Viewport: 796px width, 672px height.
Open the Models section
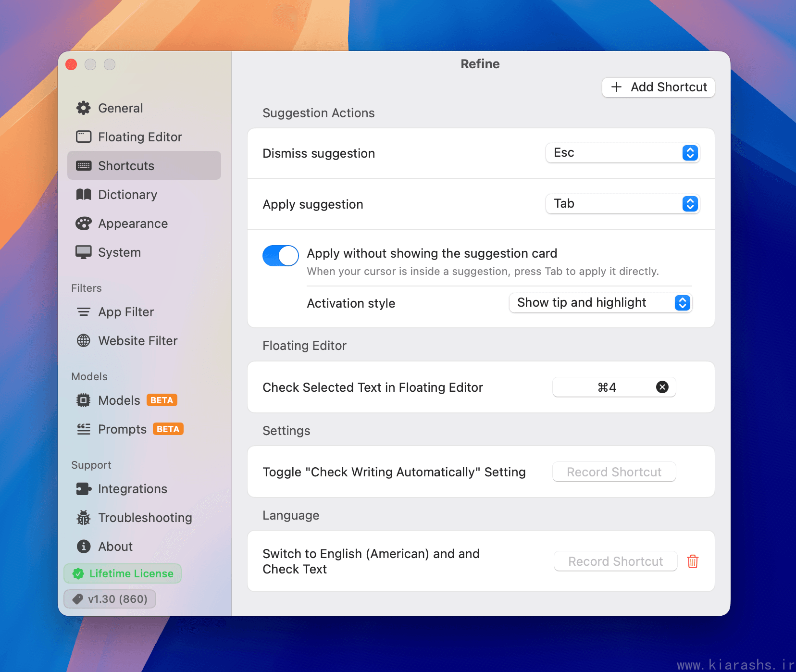tap(144, 400)
